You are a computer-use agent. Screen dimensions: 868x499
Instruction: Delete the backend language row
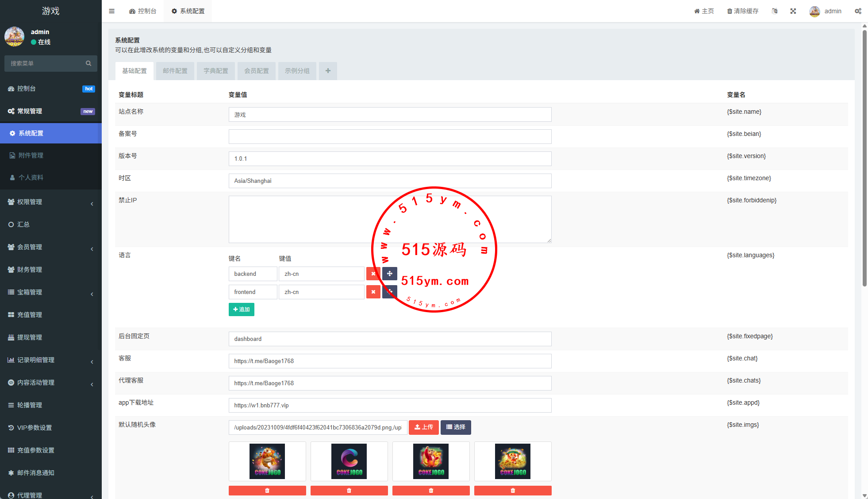coord(373,274)
